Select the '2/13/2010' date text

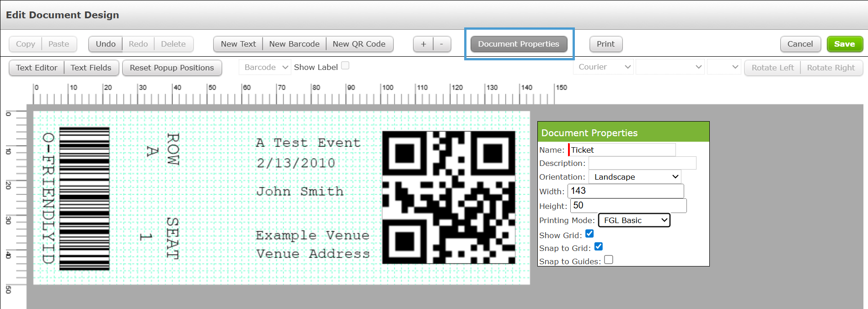coord(296,163)
